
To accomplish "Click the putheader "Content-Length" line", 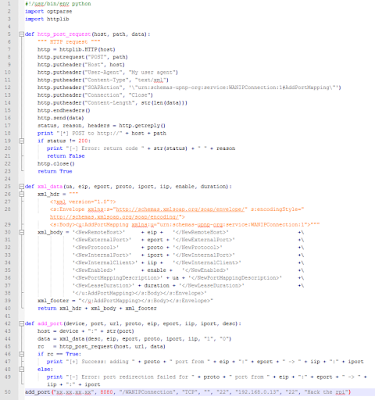I will 112,103.
